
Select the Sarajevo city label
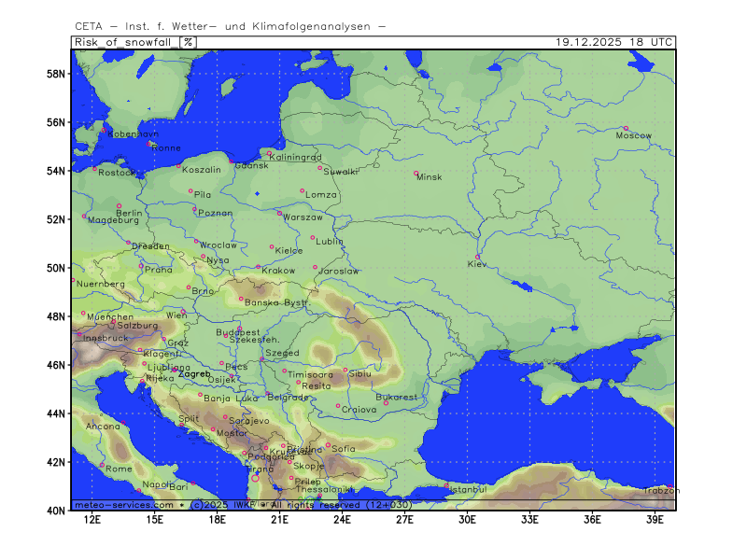248,422
